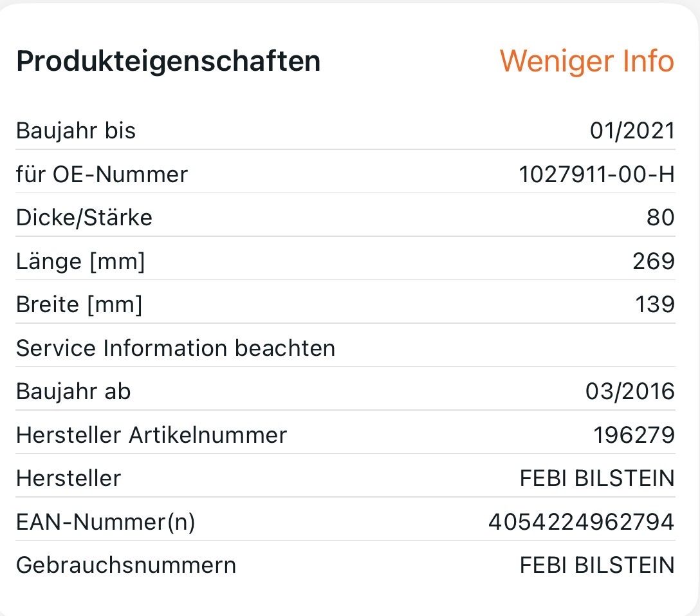Select OE number 1027911-00-H
Screen dimensions: 700x616
[x=596, y=174]
